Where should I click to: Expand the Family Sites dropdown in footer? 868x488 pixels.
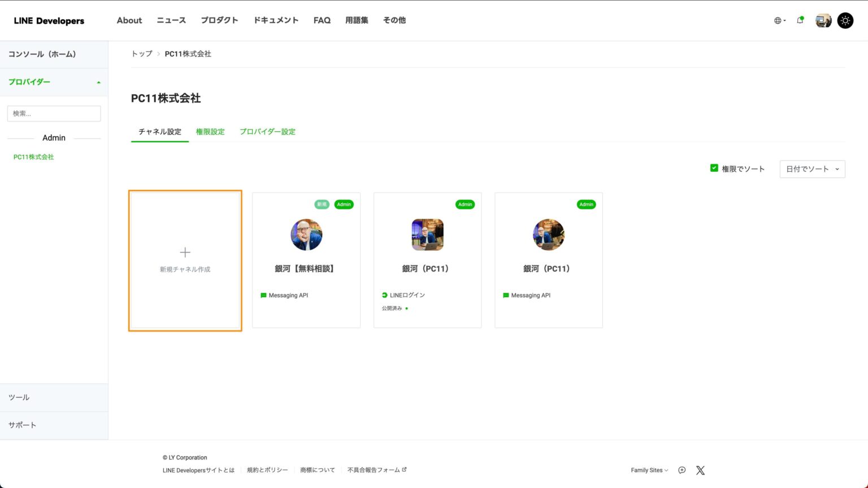point(648,470)
